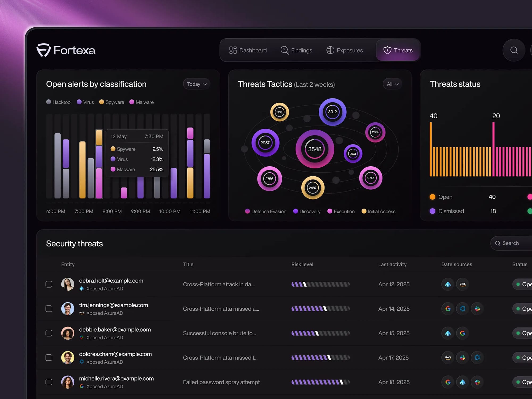The image size is (532, 399).
Task: Click dolores.cham's avatar photo
Action: point(68,358)
